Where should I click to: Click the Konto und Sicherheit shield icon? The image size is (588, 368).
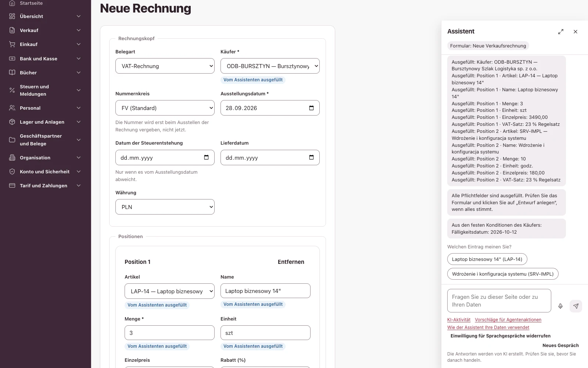(12, 171)
